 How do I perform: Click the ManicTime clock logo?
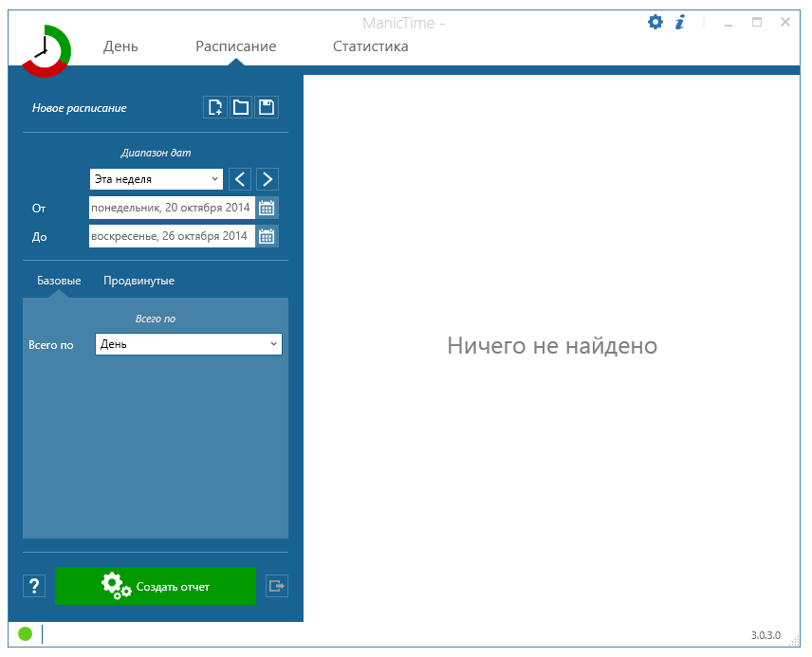pos(45,53)
